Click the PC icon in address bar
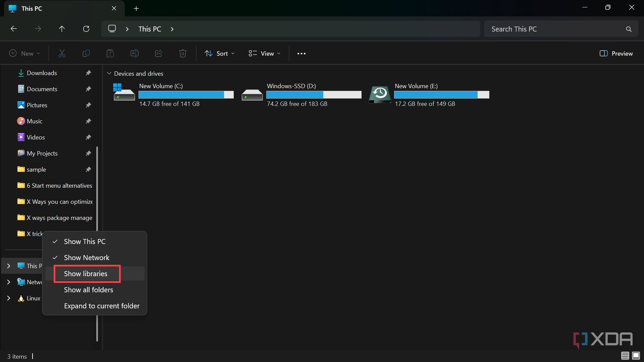This screenshot has width=644, height=362. coord(112,29)
